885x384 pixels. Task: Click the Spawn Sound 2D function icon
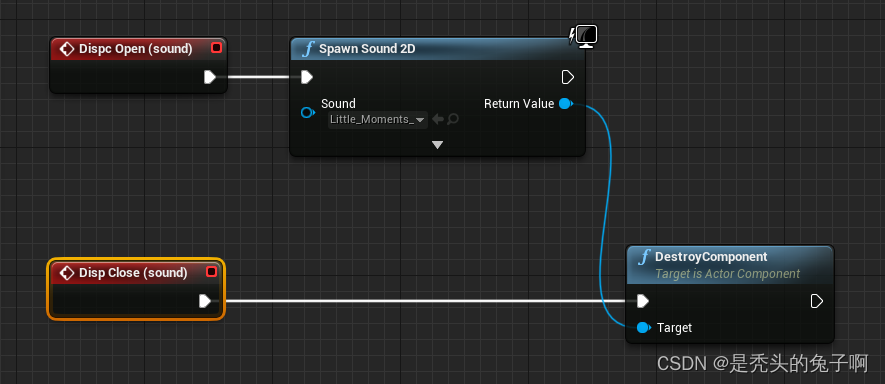pyautogui.click(x=308, y=49)
